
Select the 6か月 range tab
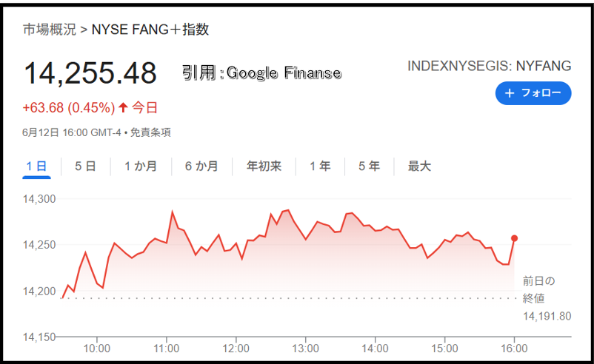pyautogui.click(x=201, y=166)
